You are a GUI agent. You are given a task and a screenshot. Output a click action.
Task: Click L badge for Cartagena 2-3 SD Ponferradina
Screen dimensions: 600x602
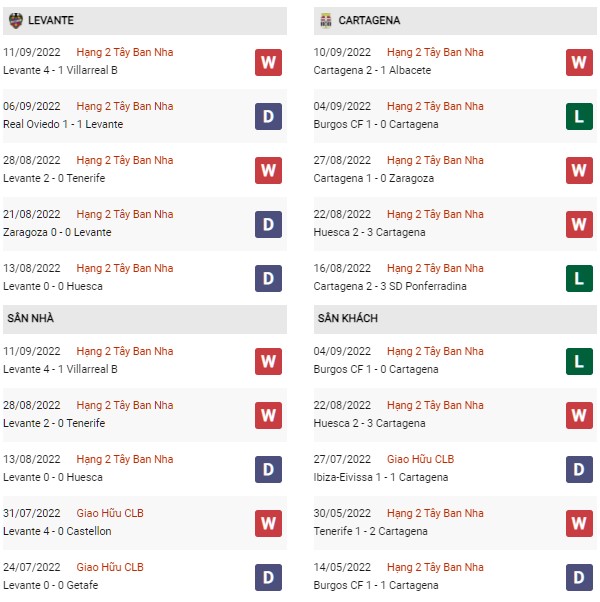[579, 278]
